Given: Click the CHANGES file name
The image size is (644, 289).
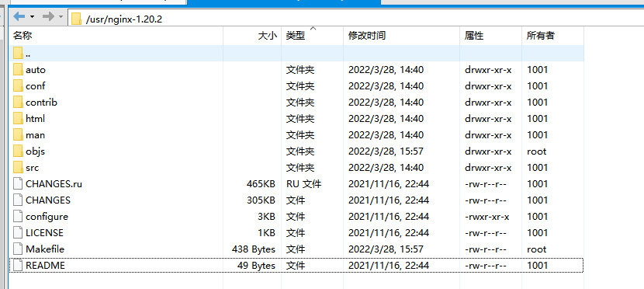Looking at the screenshot, I should pyautogui.click(x=47, y=200).
